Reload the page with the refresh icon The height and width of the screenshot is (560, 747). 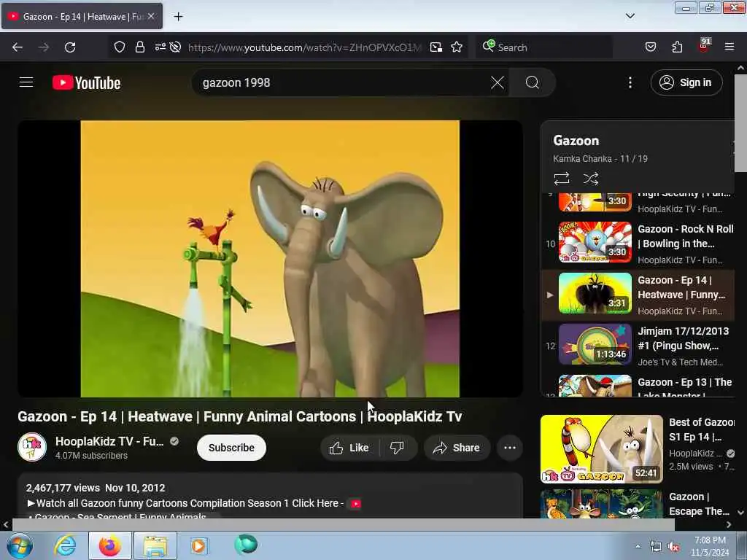click(70, 47)
